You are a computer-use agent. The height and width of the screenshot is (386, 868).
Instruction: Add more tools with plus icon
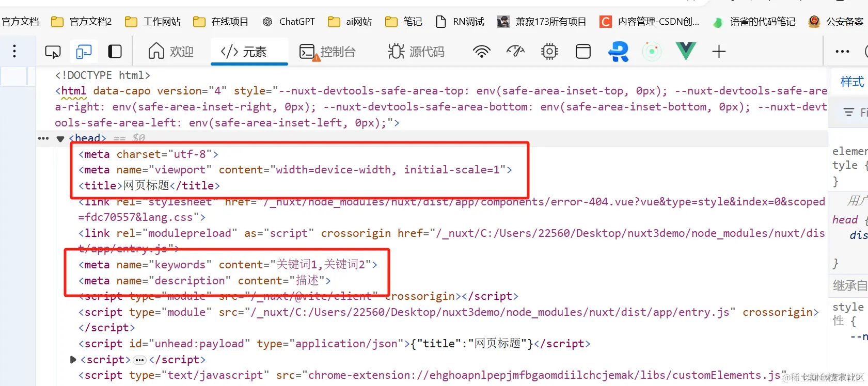click(719, 52)
